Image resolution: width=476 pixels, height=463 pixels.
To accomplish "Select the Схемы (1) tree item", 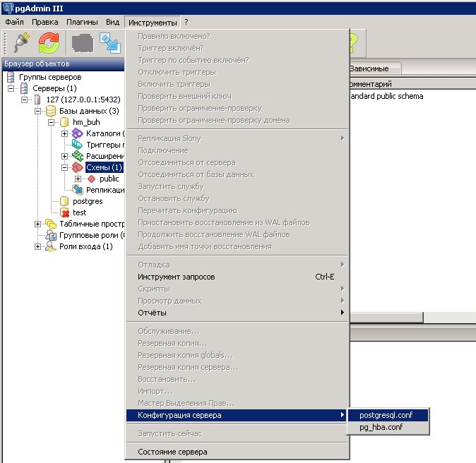I will point(104,167).
